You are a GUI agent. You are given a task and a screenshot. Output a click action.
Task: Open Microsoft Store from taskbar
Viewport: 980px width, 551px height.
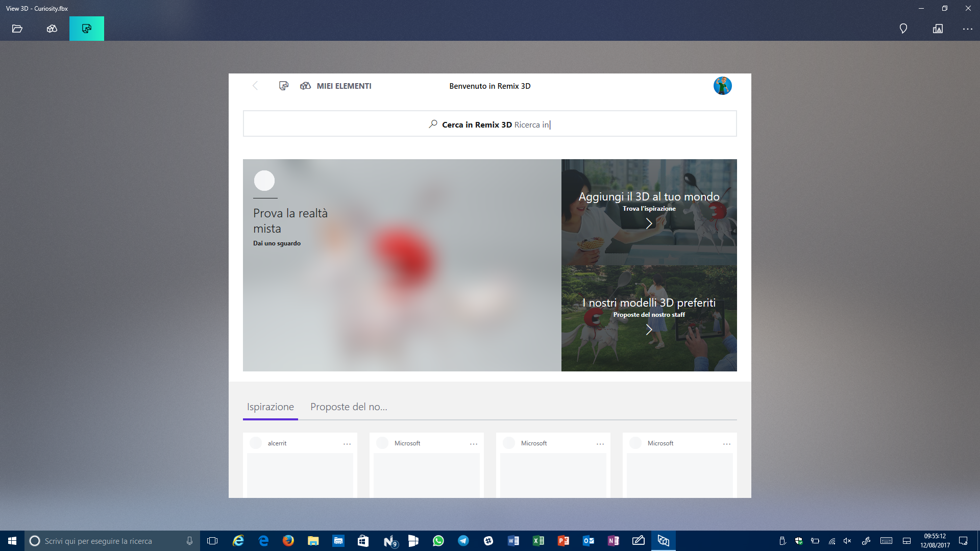tap(363, 541)
